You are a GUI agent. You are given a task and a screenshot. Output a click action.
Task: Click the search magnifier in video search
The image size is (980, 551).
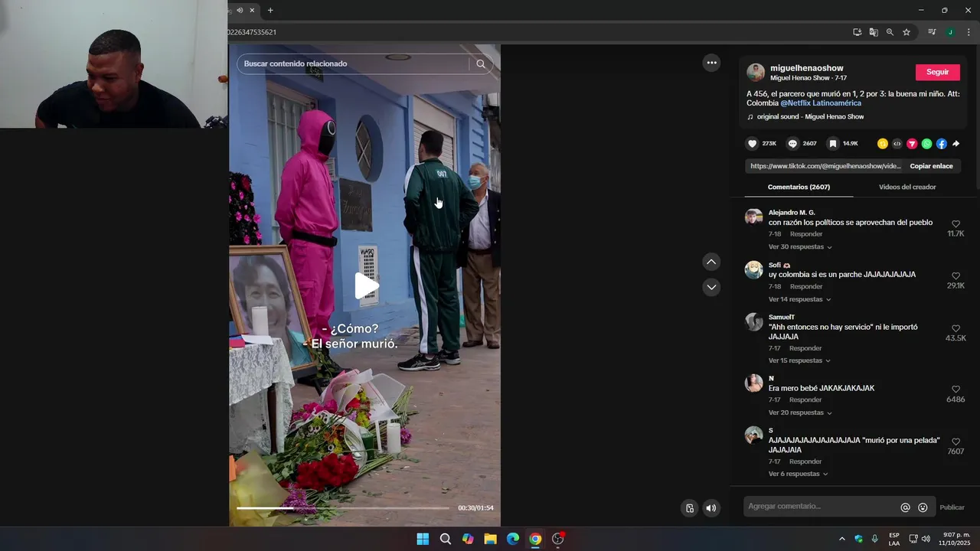(x=481, y=64)
